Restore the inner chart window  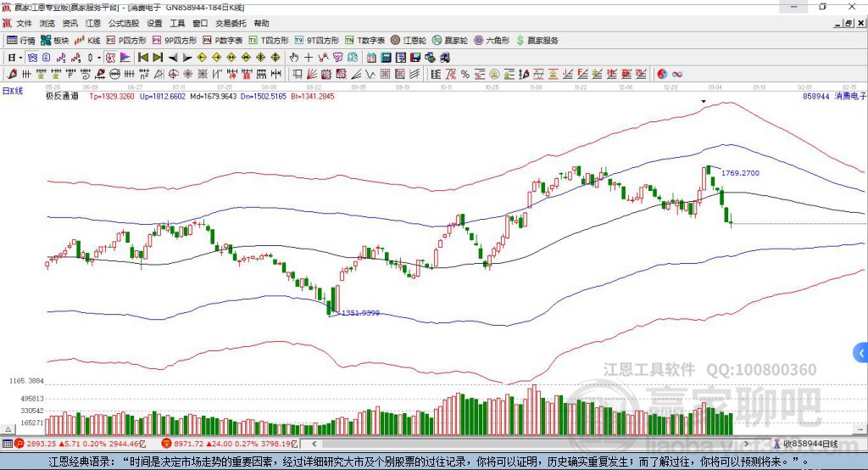pos(849,23)
